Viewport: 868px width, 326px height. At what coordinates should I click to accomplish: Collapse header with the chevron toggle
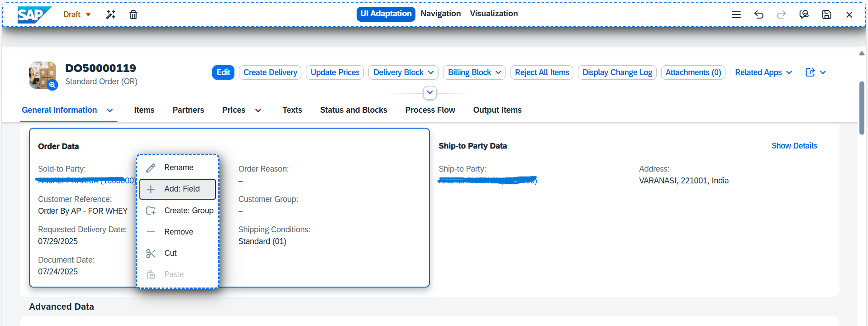tap(429, 92)
